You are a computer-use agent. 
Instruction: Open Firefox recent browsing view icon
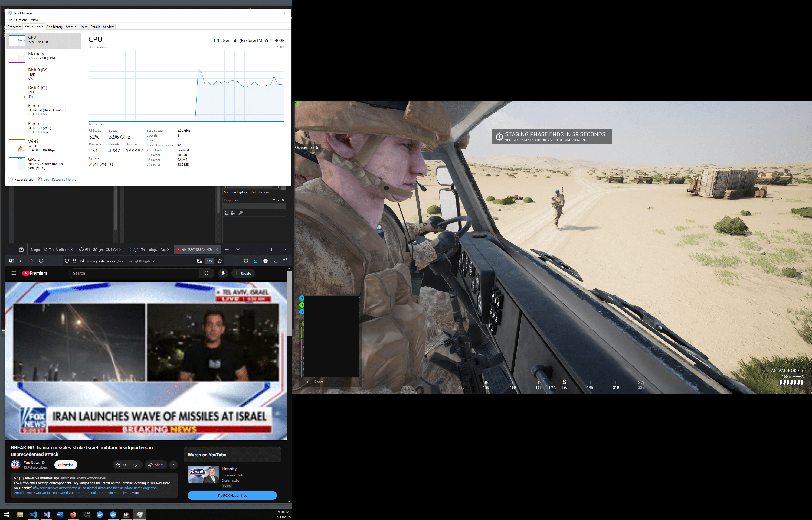tap(21, 249)
